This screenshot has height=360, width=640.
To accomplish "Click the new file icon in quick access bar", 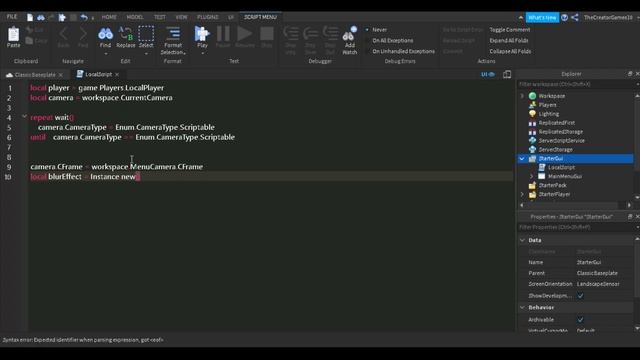I will (x=30, y=17).
